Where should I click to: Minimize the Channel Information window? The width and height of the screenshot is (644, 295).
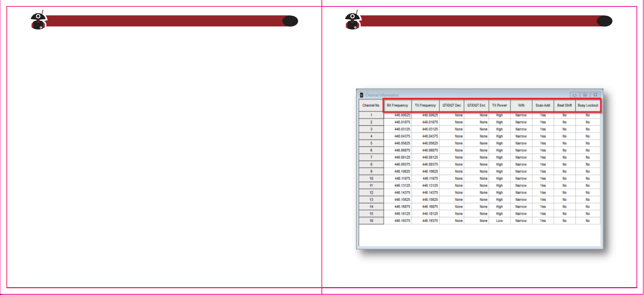[574, 95]
